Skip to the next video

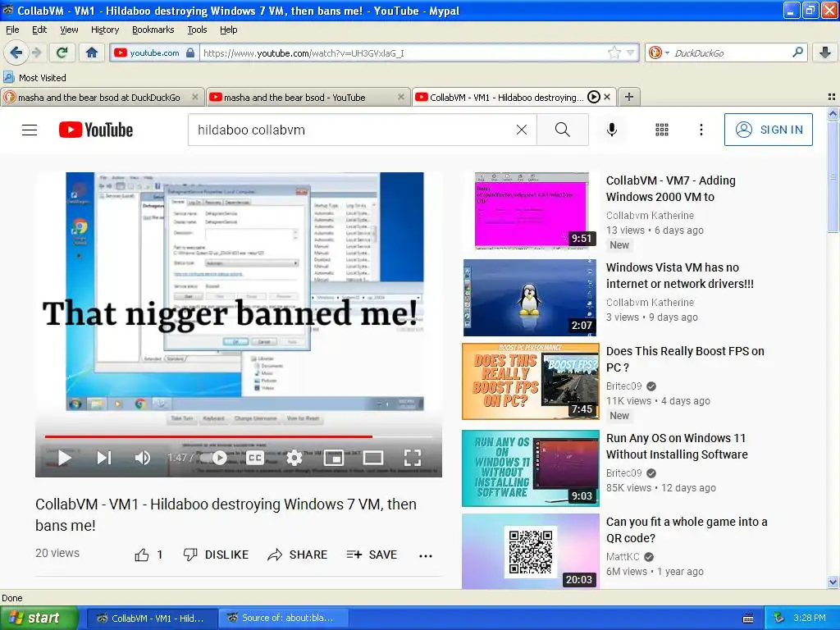(104, 458)
